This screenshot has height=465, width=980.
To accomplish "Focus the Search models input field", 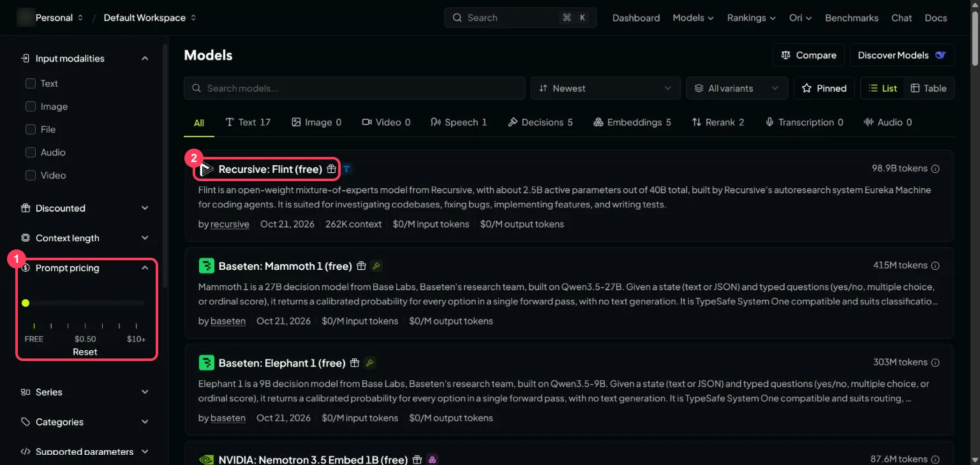I will pyautogui.click(x=355, y=88).
